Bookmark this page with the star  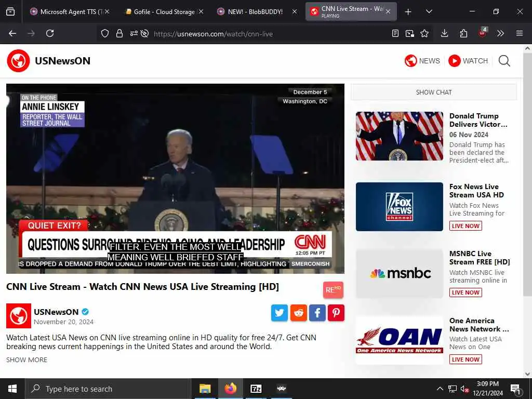pyautogui.click(x=424, y=33)
